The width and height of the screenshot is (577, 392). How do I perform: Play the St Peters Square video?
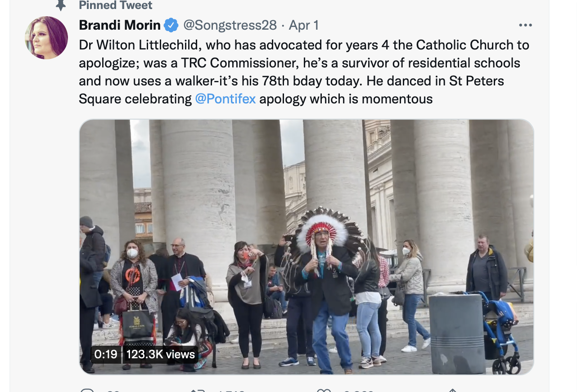tap(306, 246)
